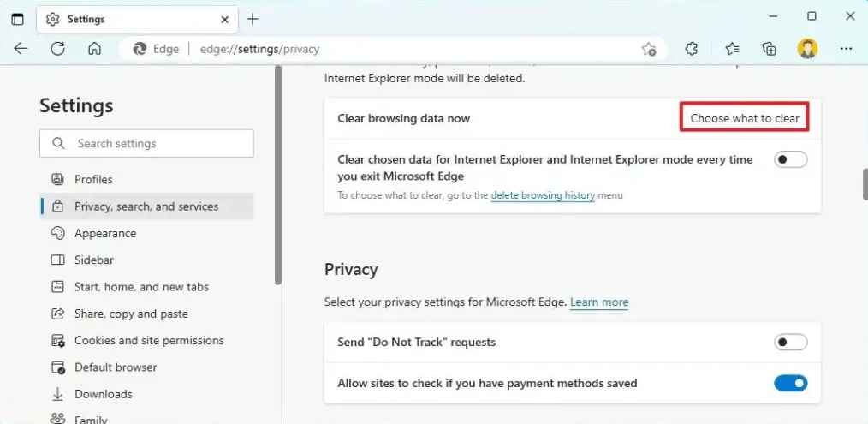Turn on Send Do Not Track requests

point(790,343)
